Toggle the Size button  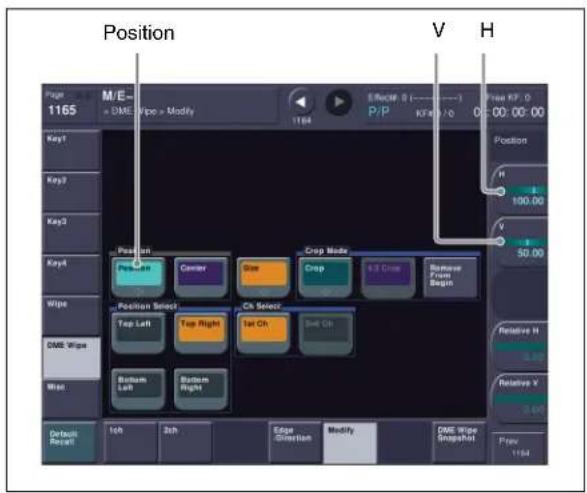coord(263,277)
